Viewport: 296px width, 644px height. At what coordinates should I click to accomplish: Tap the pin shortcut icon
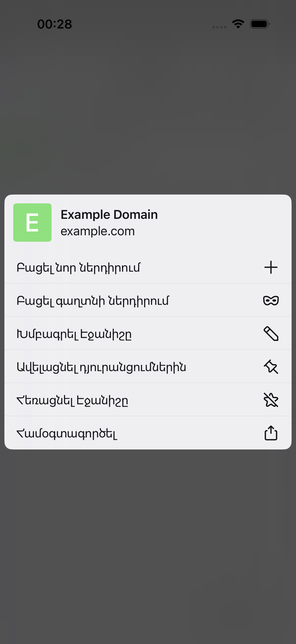[271, 367]
